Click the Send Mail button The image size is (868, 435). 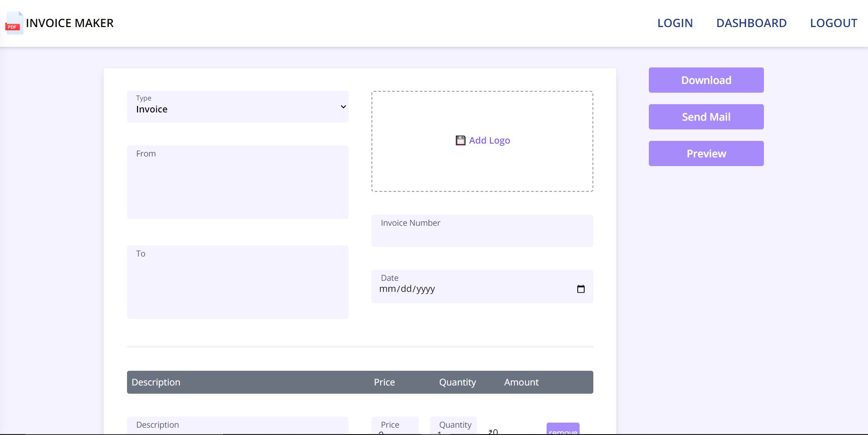point(706,117)
